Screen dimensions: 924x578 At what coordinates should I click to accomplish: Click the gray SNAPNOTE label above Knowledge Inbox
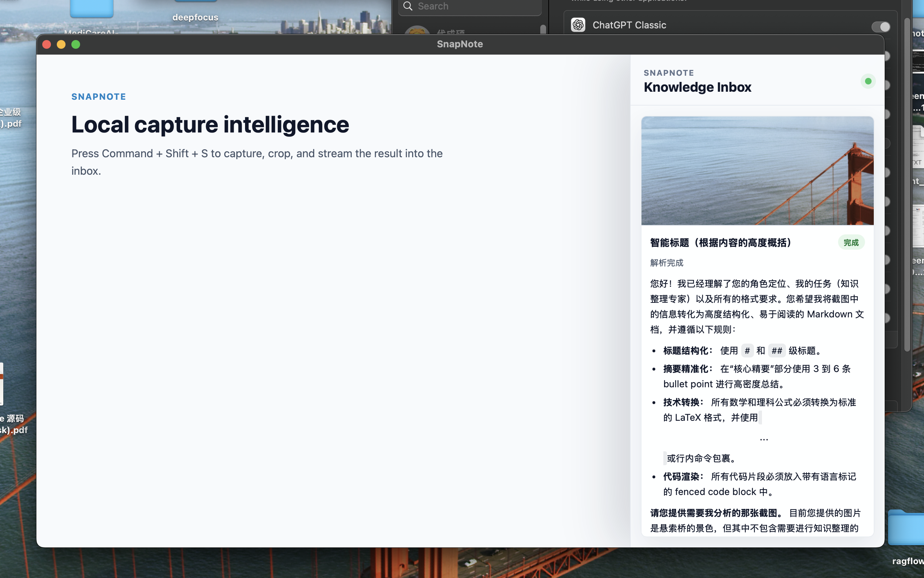click(x=669, y=73)
